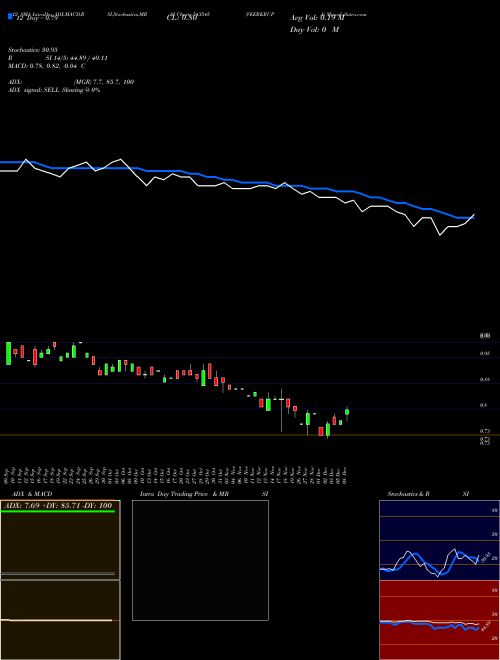The height and width of the screenshot is (660, 500).
Task: Click the "Stochastics & R SI" panel title
Action: tap(428, 494)
